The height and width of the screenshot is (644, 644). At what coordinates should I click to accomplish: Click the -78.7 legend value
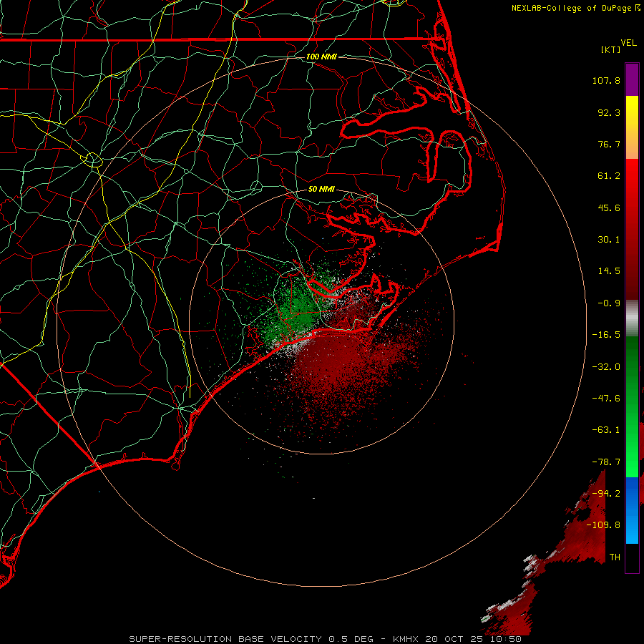(x=606, y=462)
